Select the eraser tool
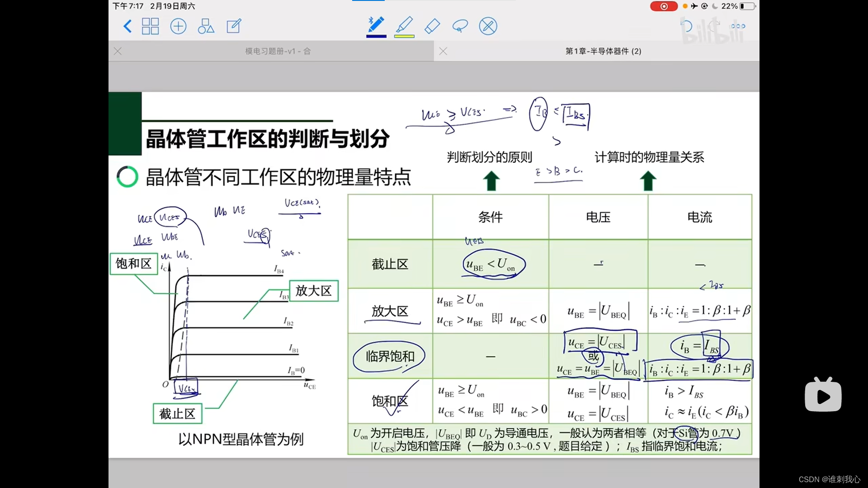 [x=432, y=26]
